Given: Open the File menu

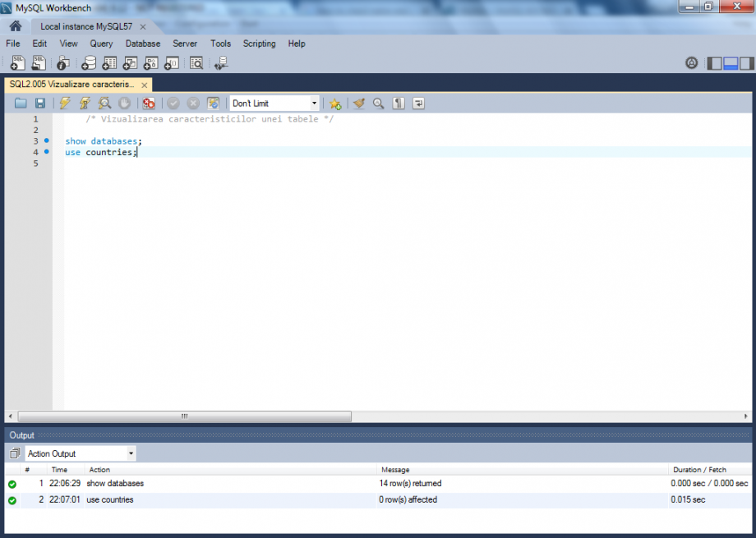Looking at the screenshot, I should [x=13, y=44].
